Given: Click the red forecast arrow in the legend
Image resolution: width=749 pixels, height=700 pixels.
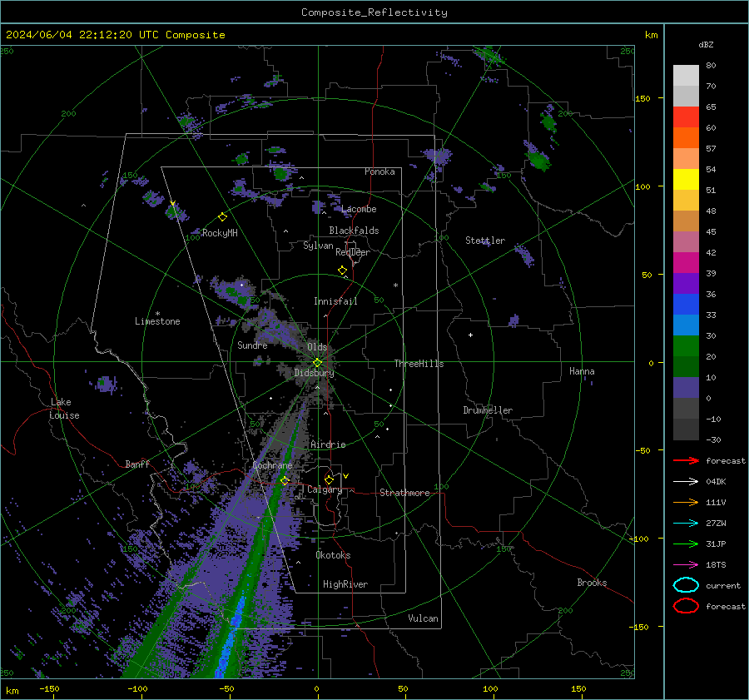Looking at the screenshot, I should pos(686,460).
